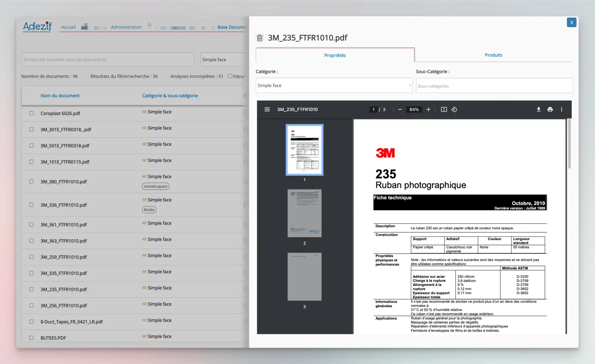Open 3M_256_FTFR1010.pdf document
This screenshot has height=364, width=595.
click(x=63, y=306)
